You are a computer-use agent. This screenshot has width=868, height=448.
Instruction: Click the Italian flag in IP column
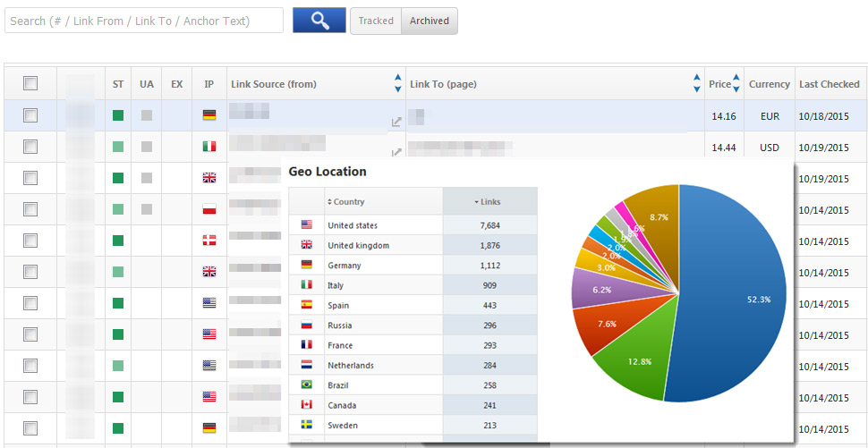pos(209,147)
